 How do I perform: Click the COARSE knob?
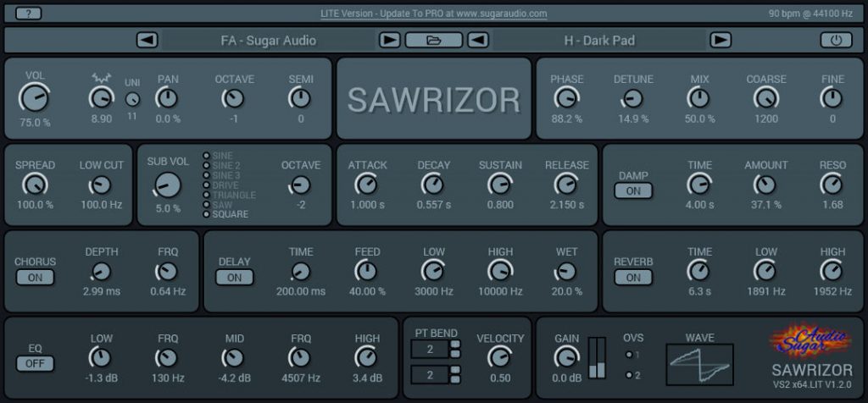click(766, 98)
